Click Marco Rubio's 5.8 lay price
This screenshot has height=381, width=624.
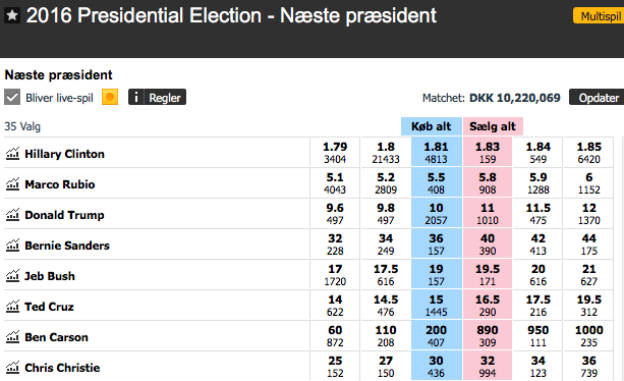(487, 183)
